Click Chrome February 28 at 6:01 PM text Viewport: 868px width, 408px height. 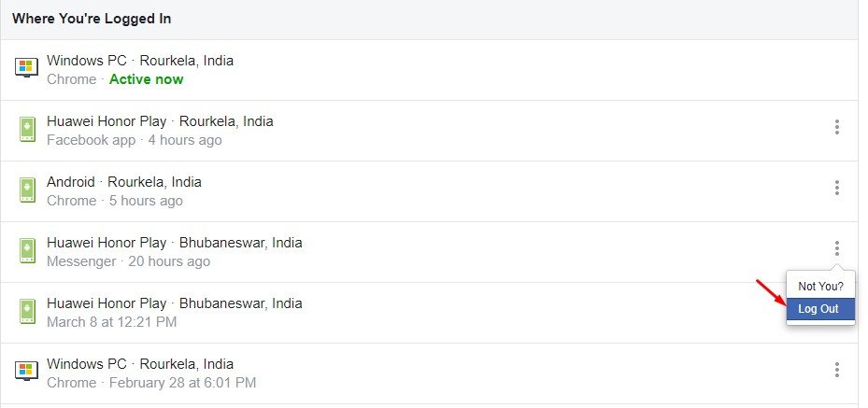(x=151, y=383)
